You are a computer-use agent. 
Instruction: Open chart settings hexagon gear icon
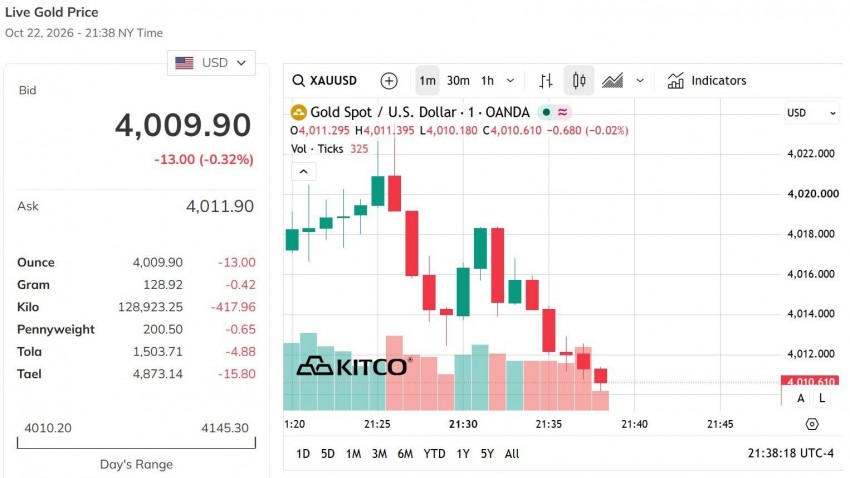tap(812, 424)
